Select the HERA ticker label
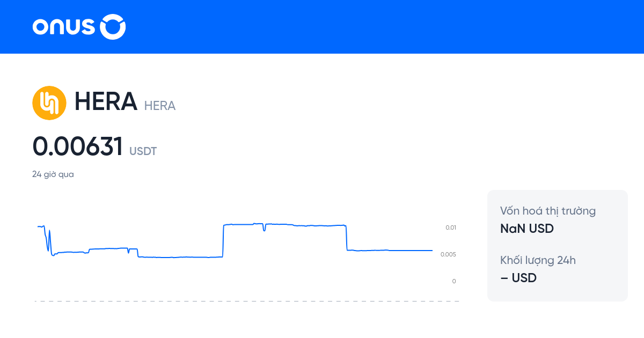644x338 pixels. coord(159,106)
